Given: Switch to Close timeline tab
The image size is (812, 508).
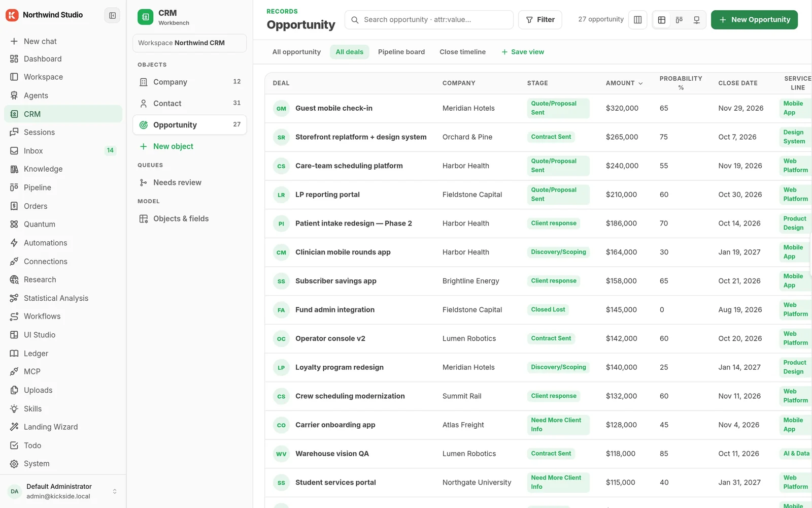Looking at the screenshot, I should 462,52.
